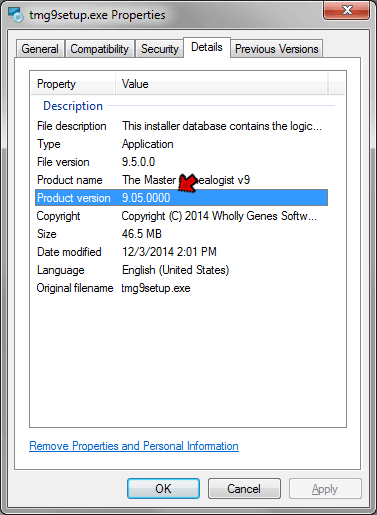Select the highlighted Product version row
The image size is (377, 515).
[x=181, y=198]
